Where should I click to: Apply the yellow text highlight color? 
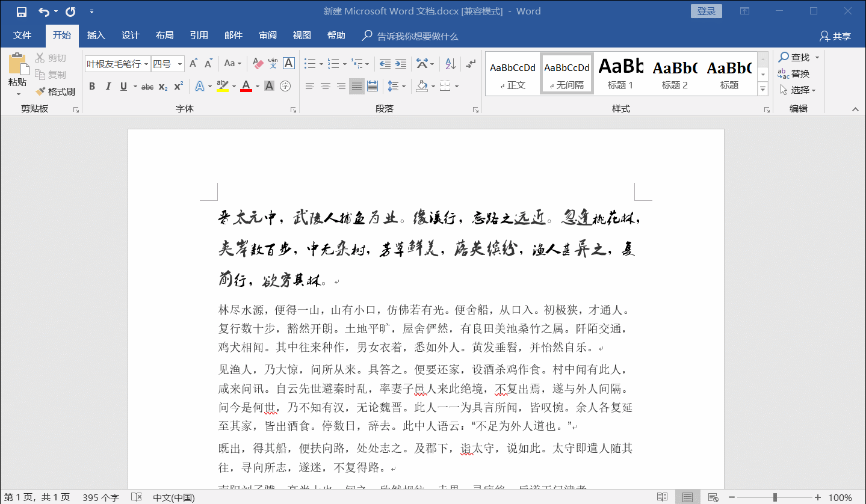[222, 86]
